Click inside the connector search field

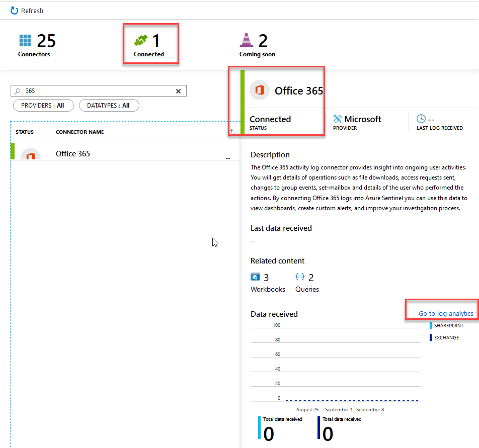pyautogui.click(x=98, y=91)
